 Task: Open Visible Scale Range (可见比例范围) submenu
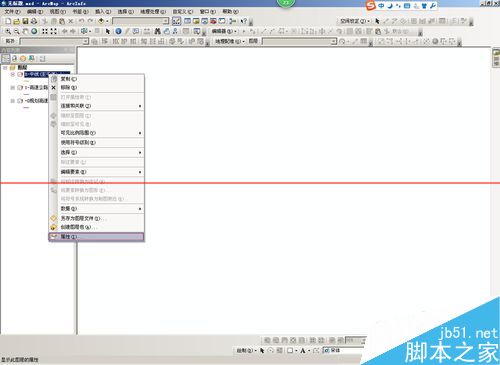(x=97, y=133)
